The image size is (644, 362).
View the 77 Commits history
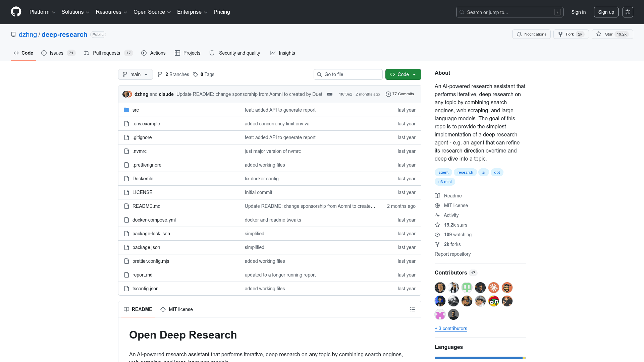click(399, 94)
